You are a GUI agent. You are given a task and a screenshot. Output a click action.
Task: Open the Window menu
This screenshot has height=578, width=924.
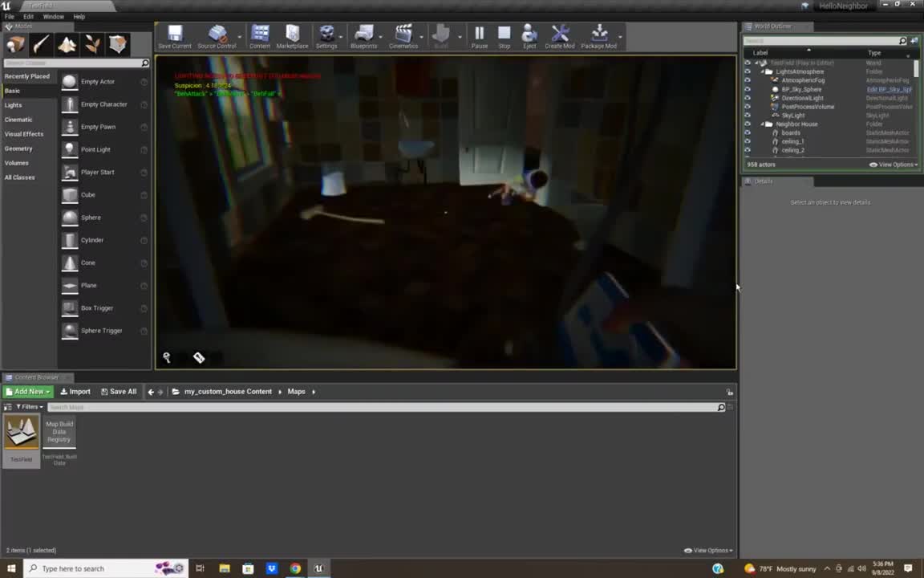coord(53,16)
